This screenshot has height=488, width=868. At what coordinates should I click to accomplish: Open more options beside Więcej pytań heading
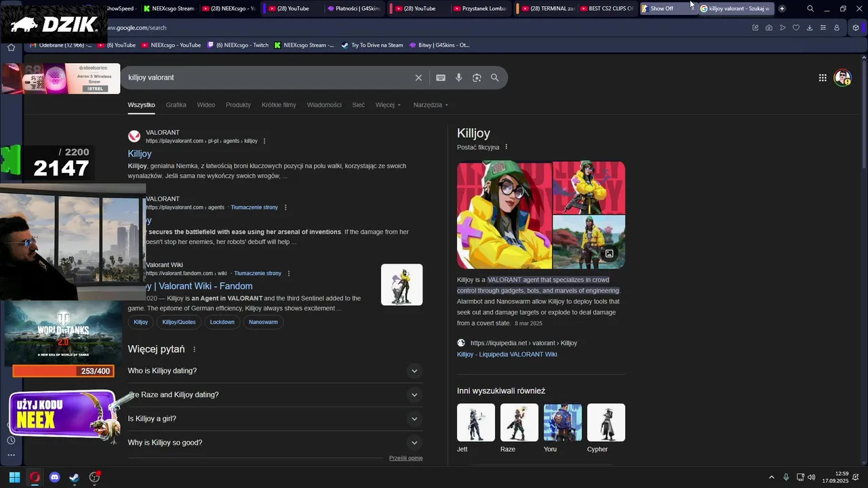[195, 350]
